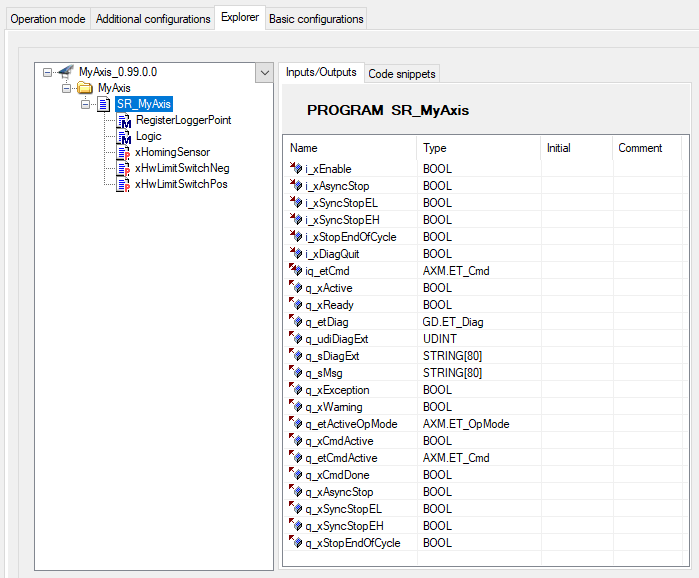Collapse the SR_MyAxis tree node

[86, 104]
